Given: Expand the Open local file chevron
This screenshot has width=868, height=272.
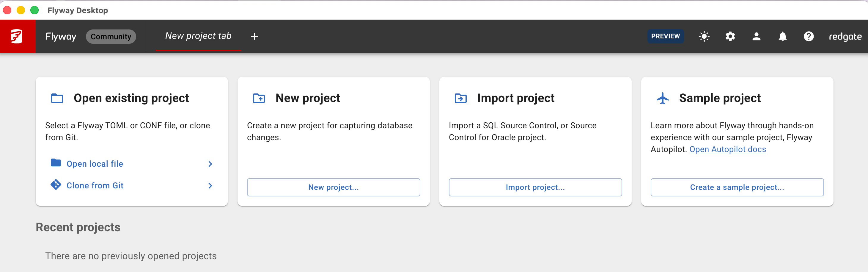Looking at the screenshot, I should [x=210, y=164].
